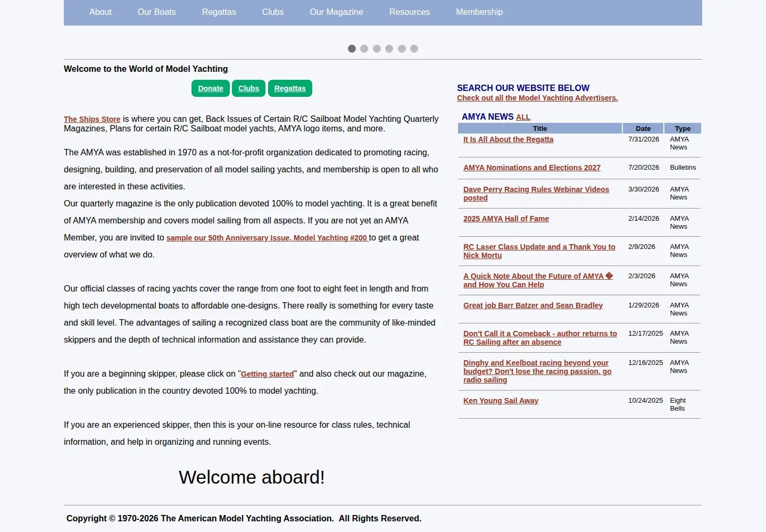
Task: Open Dinghy and Keelboat racing article
Action: point(537,371)
